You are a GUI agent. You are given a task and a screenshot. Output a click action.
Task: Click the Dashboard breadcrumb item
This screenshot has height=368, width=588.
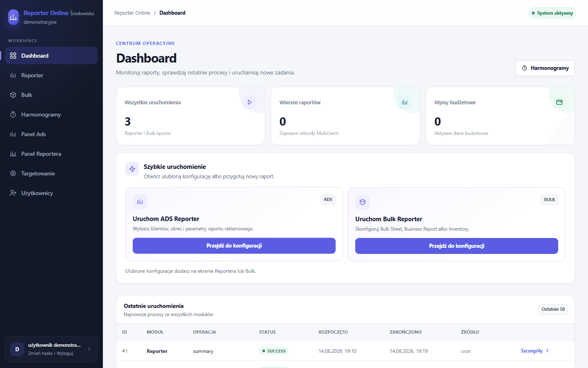point(172,13)
